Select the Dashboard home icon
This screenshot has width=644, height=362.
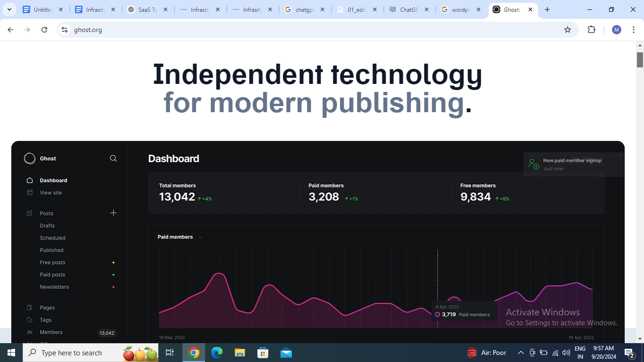pos(30,180)
